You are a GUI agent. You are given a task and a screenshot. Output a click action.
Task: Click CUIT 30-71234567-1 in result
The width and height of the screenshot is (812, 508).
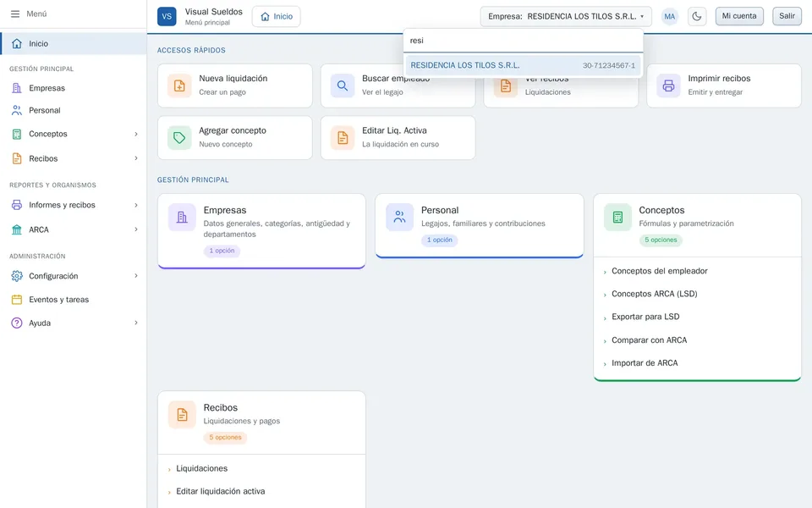[608, 66]
